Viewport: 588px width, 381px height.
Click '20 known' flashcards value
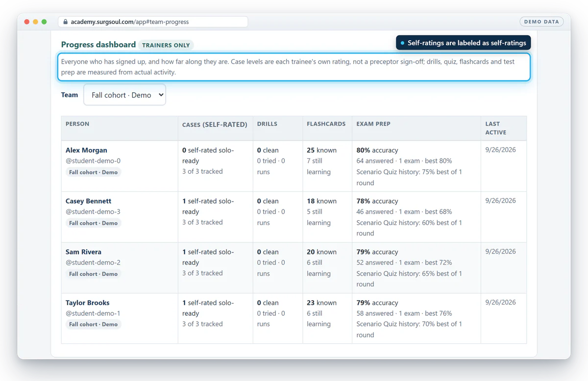pyautogui.click(x=321, y=252)
